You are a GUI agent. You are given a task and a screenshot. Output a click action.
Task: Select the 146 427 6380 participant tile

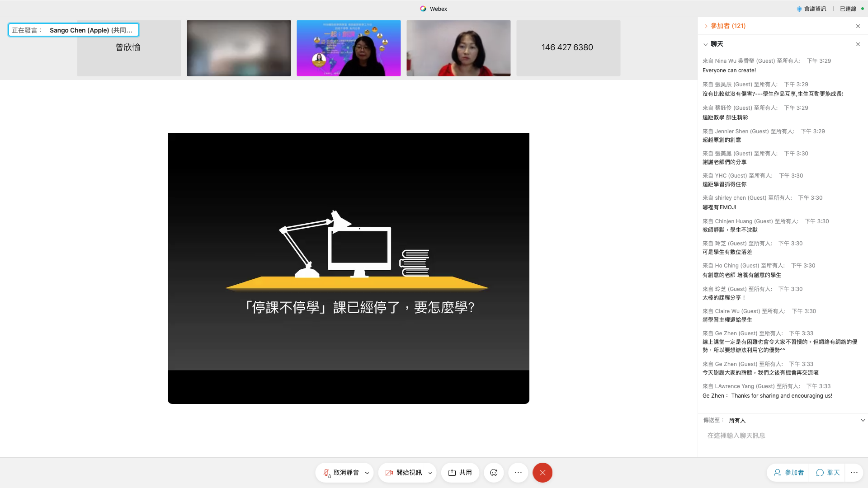click(x=568, y=48)
